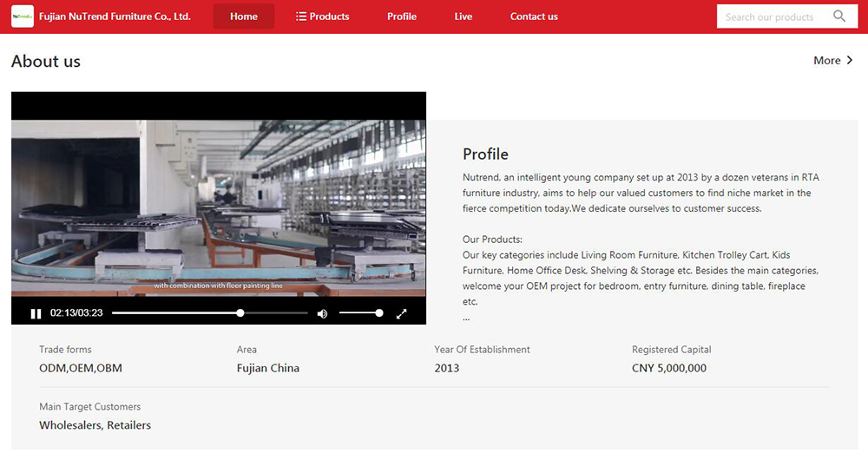Seek on the video progress bar
Image resolution: width=868 pixels, height=453 pixels.
[210, 313]
